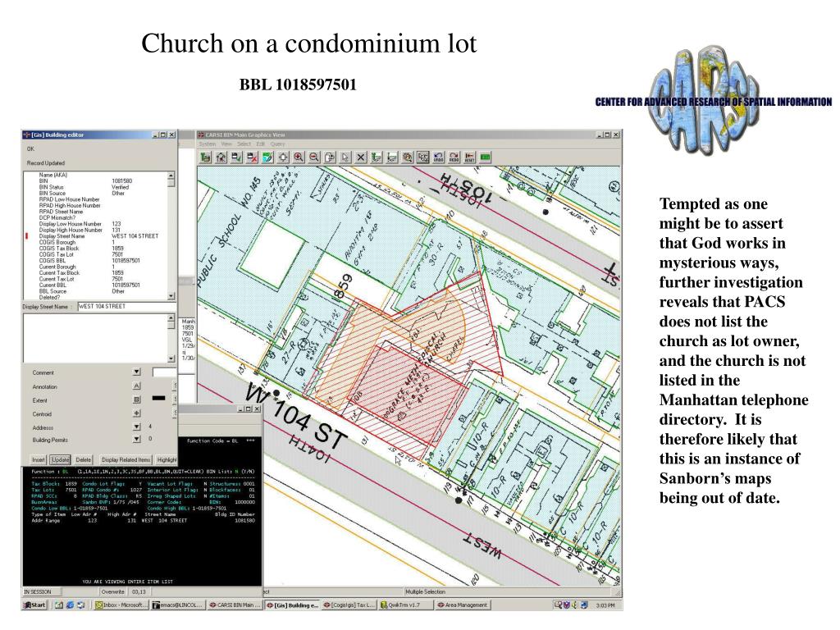Click the save with red X icon
Screen dimensions: 840x630
[252, 157]
